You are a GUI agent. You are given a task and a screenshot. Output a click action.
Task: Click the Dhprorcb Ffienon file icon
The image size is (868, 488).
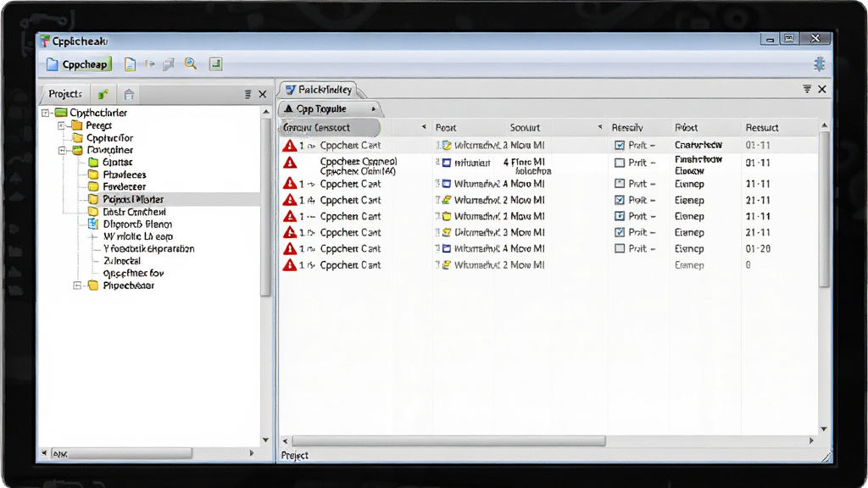coord(93,224)
